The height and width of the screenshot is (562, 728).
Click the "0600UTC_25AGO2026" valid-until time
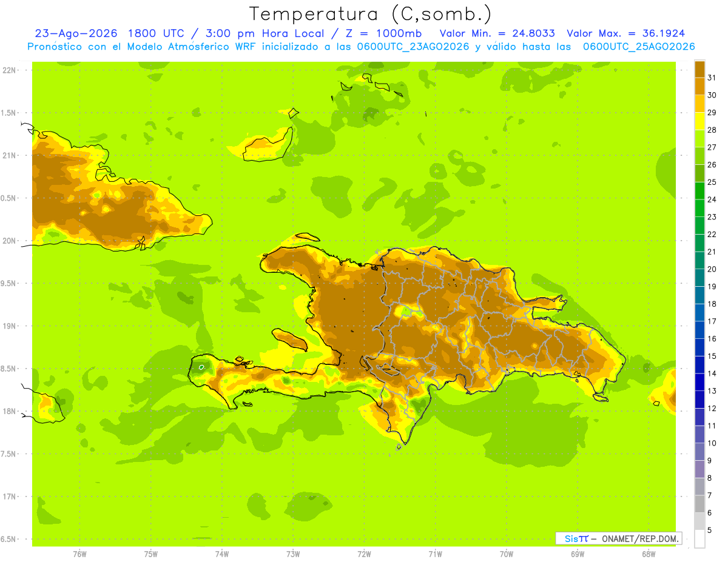pos(639,47)
